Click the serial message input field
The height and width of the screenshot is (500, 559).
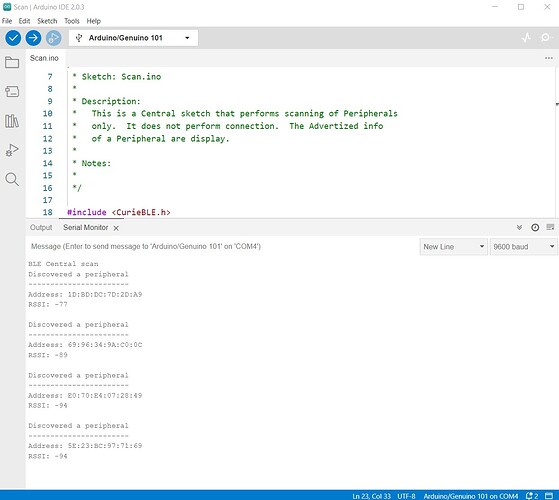(x=223, y=246)
